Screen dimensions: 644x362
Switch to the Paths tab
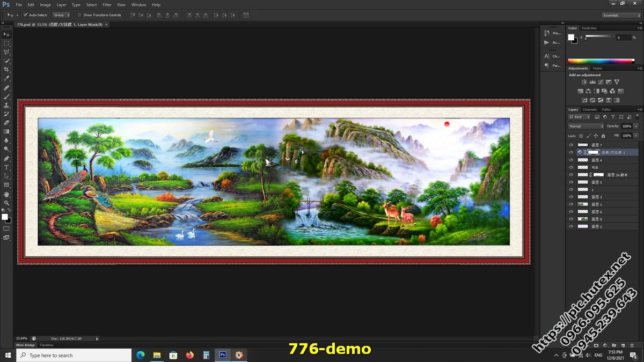click(x=606, y=109)
